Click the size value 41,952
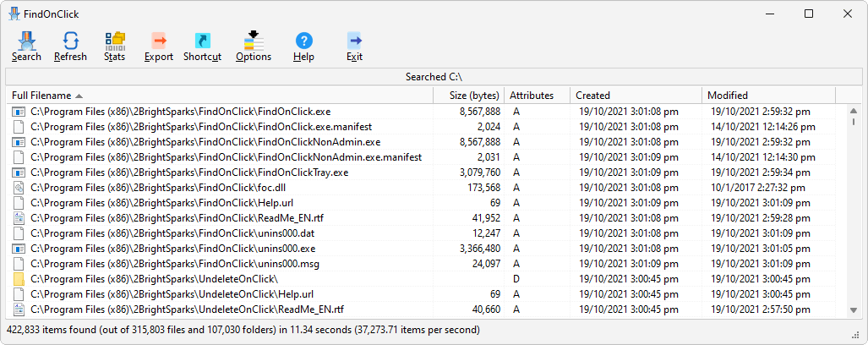This screenshot has height=345, width=868. click(487, 218)
